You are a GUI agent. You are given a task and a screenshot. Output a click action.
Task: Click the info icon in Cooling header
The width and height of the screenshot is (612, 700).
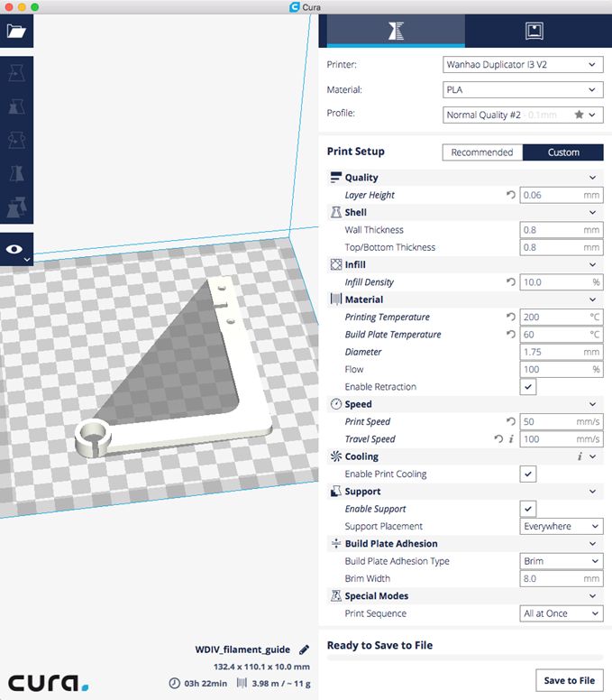(580, 456)
